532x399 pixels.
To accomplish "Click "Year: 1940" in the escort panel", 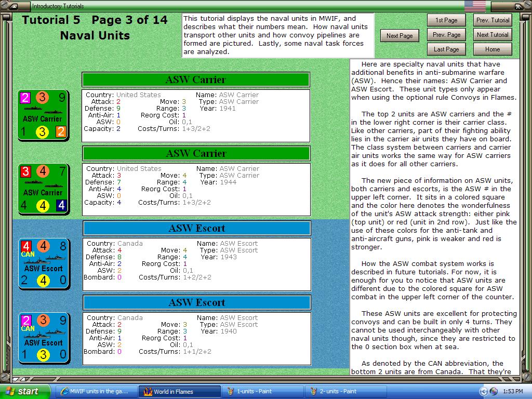I will coord(219,331).
